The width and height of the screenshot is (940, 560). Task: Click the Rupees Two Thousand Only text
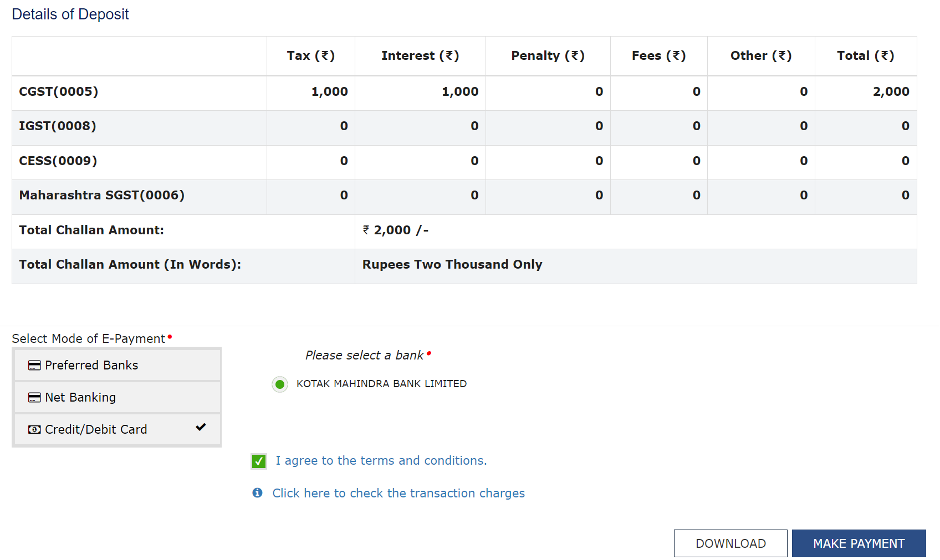pyautogui.click(x=452, y=265)
